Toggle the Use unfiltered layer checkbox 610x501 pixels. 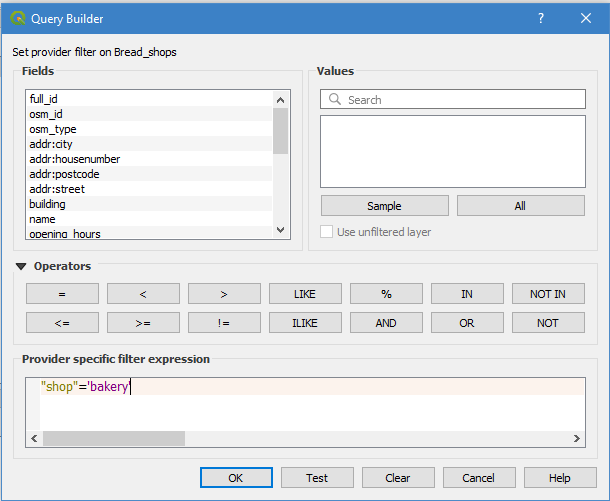[x=327, y=232]
